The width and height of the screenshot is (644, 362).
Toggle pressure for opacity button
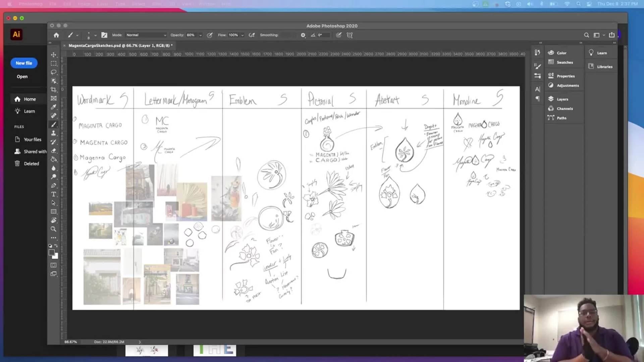click(210, 35)
